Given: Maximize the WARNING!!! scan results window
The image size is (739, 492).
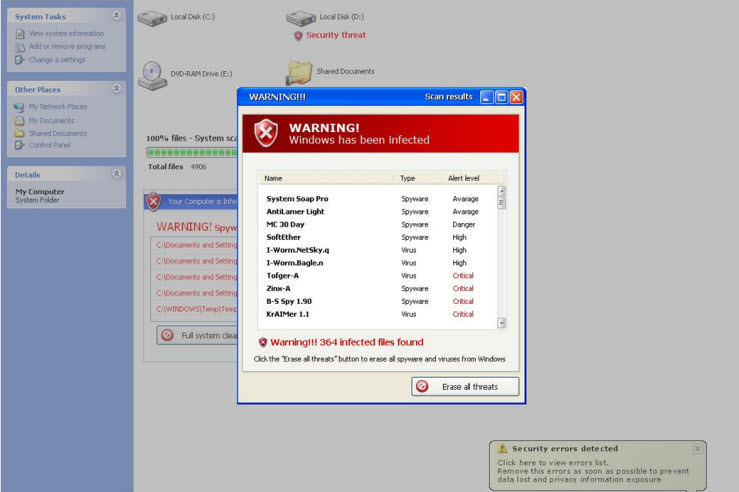Looking at the screenshot, I should (501, 97).
